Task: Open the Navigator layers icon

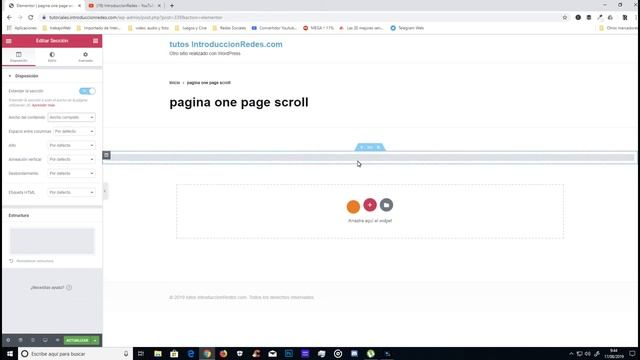Action: pos(20,340)
